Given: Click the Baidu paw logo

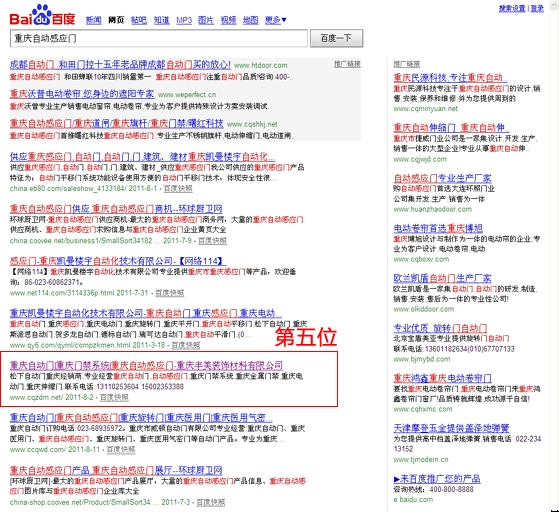Looking at the screenshot, I should pyautogui.click(x=42, y=15).
